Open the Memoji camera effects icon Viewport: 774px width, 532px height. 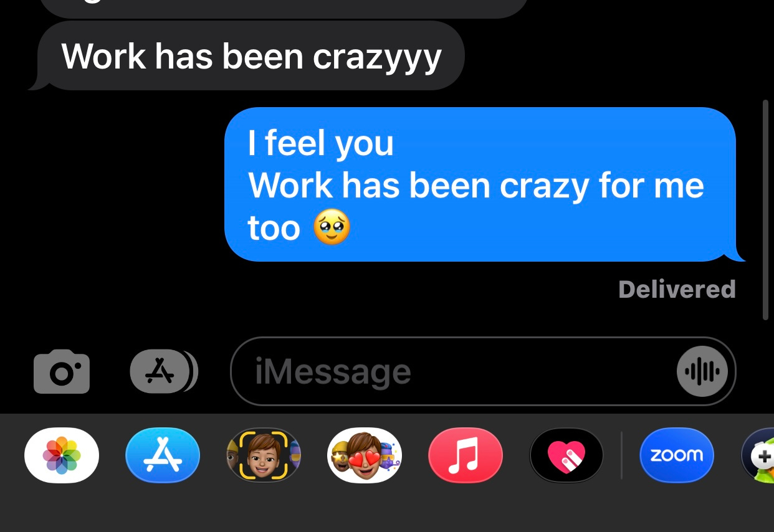tap(264, 455)
